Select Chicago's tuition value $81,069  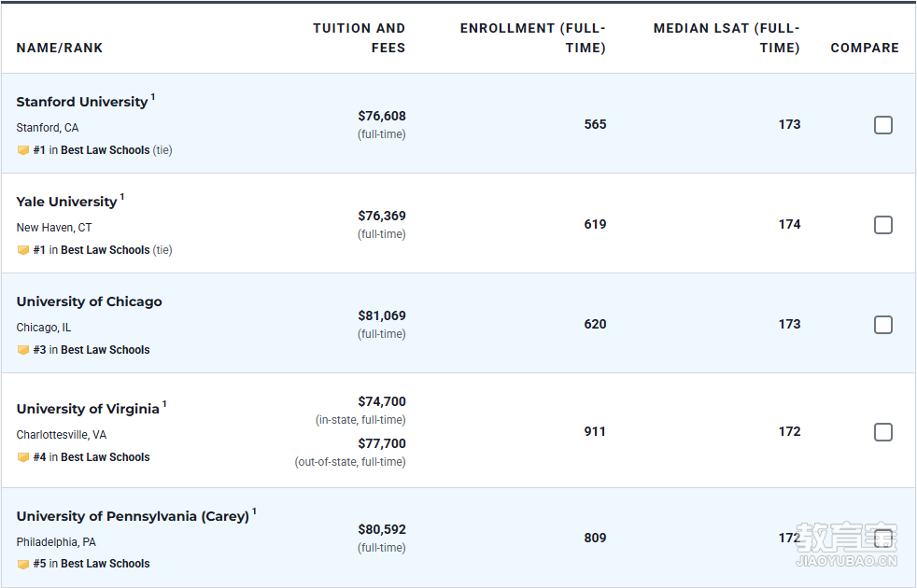point(382,316)
